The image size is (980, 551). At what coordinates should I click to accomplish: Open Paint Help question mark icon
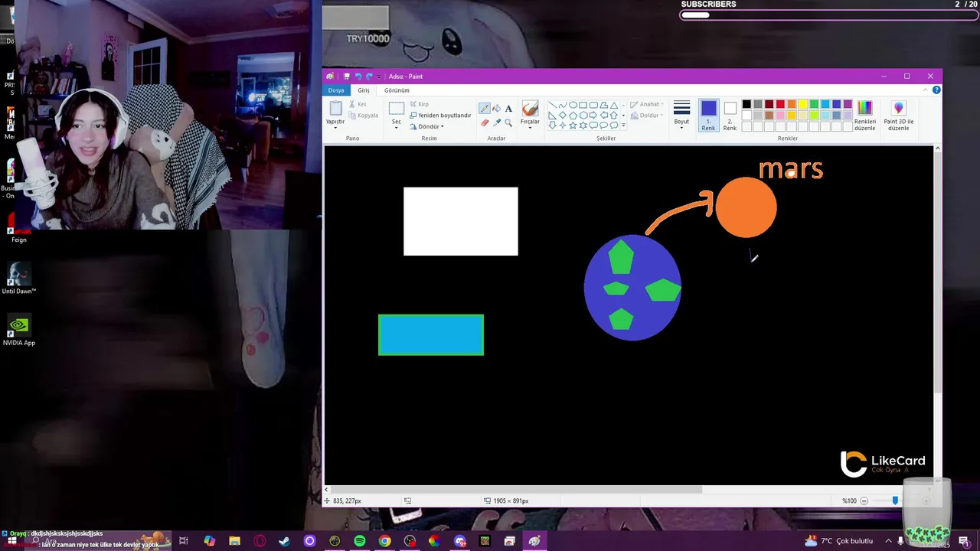(936, 90)
